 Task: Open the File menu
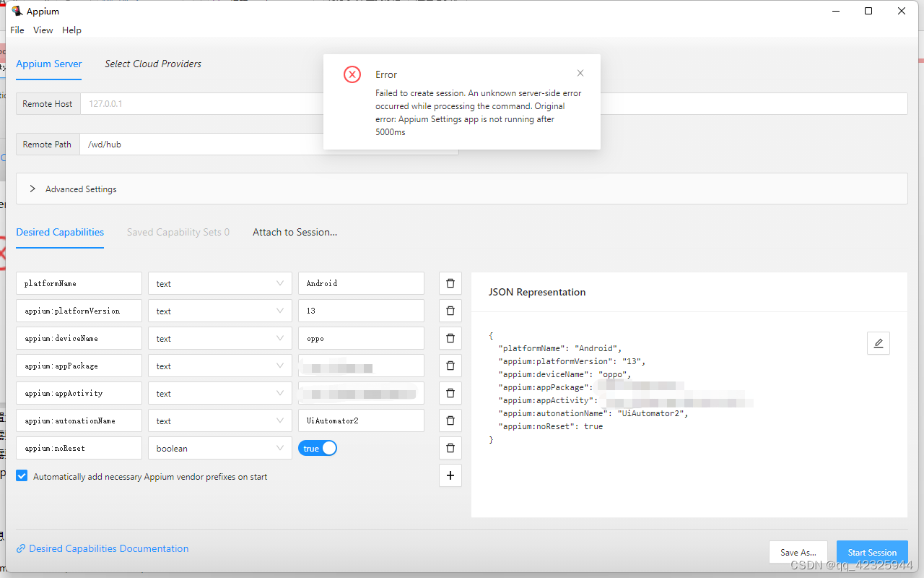[17, 30]
